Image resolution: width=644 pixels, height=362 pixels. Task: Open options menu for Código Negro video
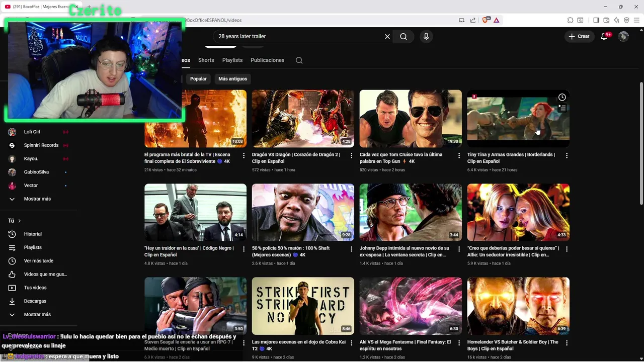click(x=244, y=249)
